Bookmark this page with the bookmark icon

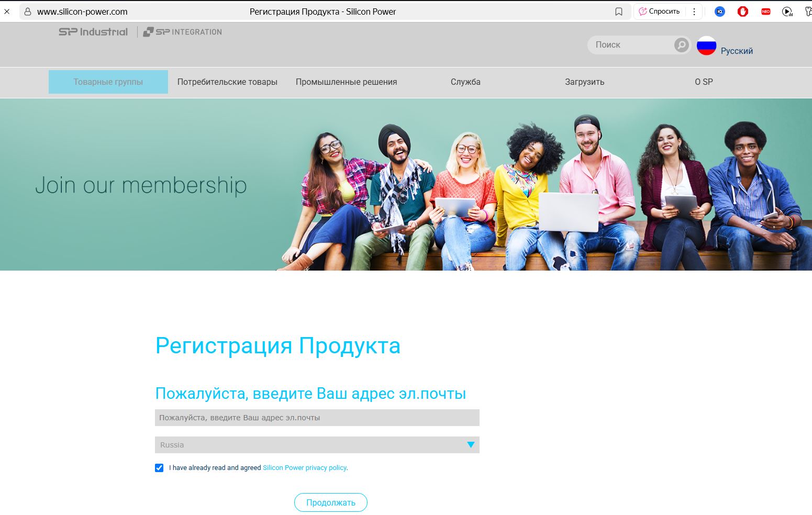click(619, 12)
